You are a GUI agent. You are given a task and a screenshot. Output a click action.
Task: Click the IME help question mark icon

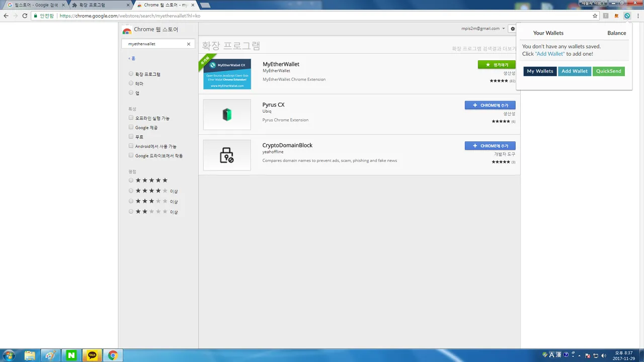[566, 354]
